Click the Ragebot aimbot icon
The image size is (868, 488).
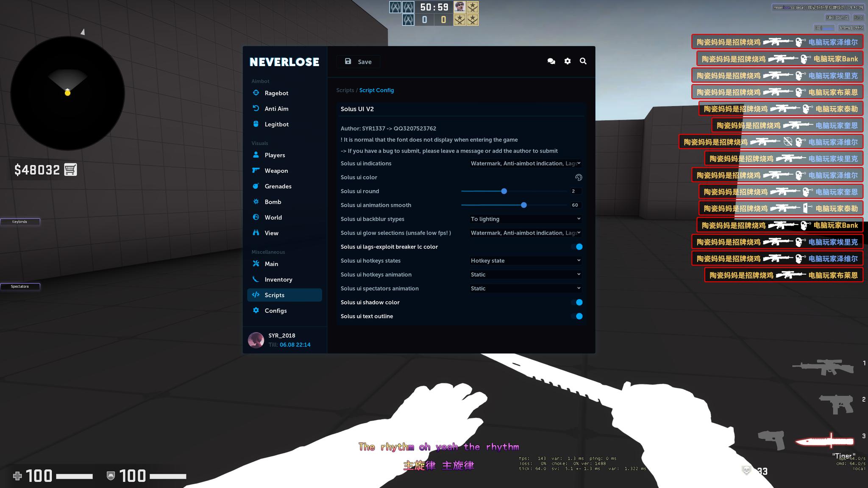(x=256, y=93)
